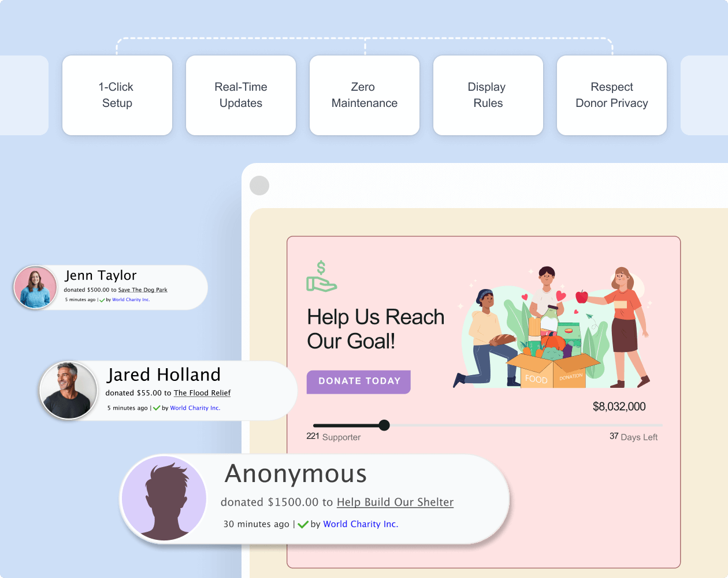Open the Display Rules feature card
This screenshot has width=728, height=578.
(488, 95)
